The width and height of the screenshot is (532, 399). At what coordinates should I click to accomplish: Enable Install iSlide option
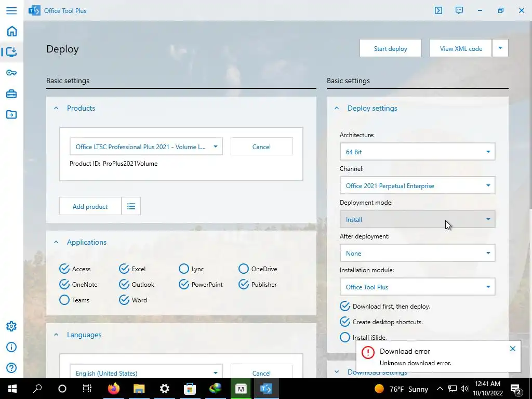tap(363, 337)
